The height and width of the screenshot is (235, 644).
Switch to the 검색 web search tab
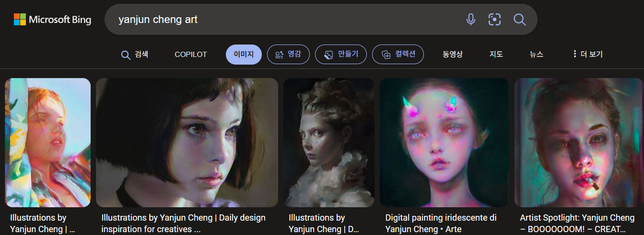135,55
